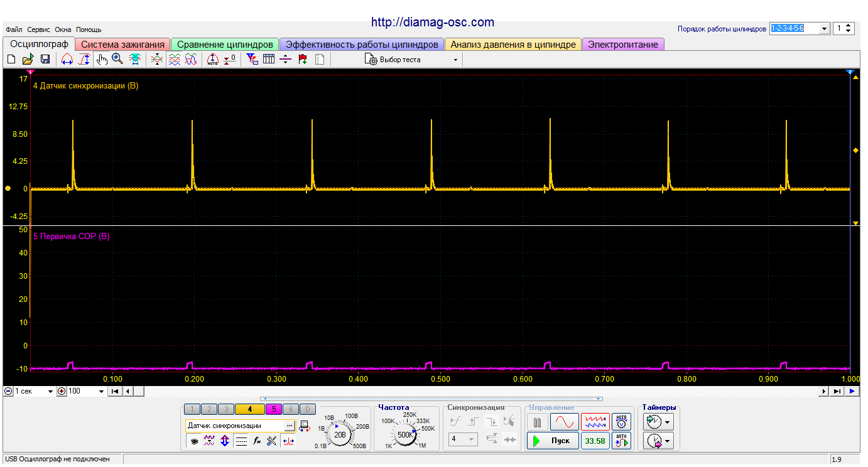Click the AUTO voltage range button

[622, 422]
